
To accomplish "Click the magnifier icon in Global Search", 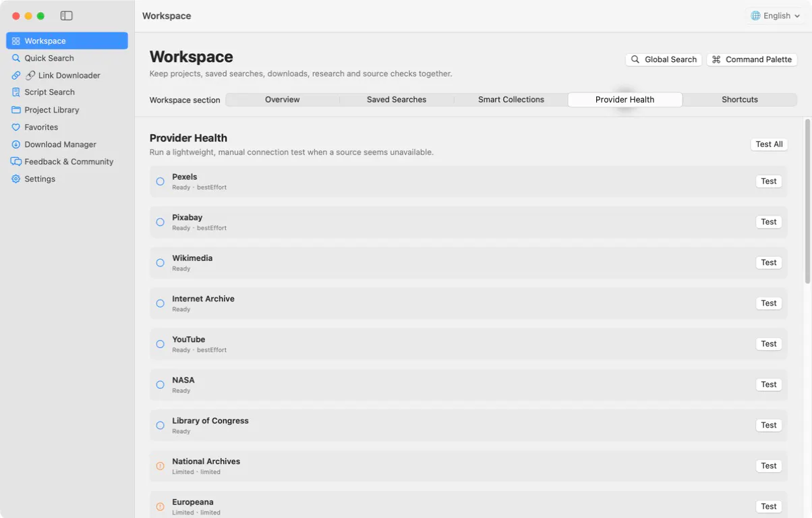I will tap(635, 59).
